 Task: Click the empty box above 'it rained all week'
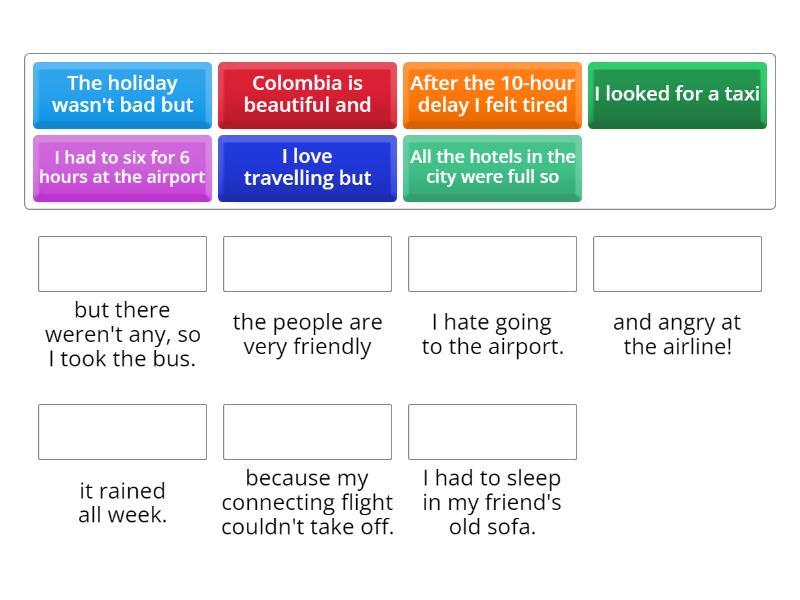pos(122,432)
